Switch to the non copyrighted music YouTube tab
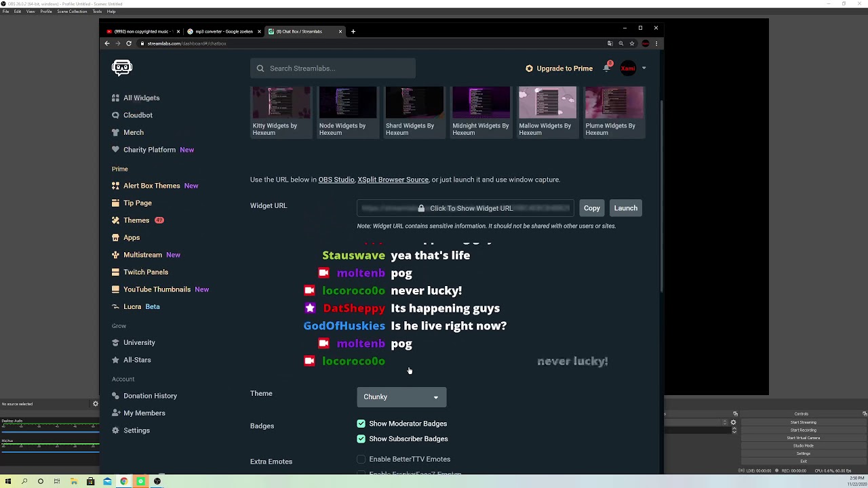The width and height of the screenshot is (868, 488). 142,31
